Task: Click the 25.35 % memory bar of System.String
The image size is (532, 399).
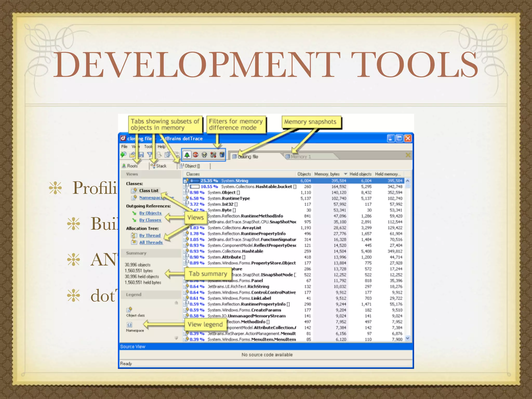Action: [195, 181]
